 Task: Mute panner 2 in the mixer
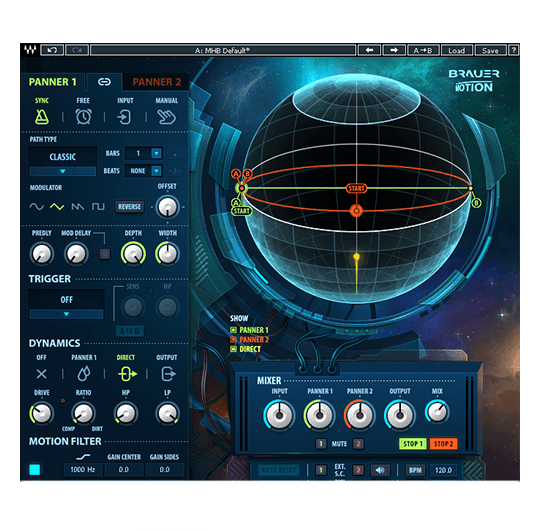(x=358, y=444)
